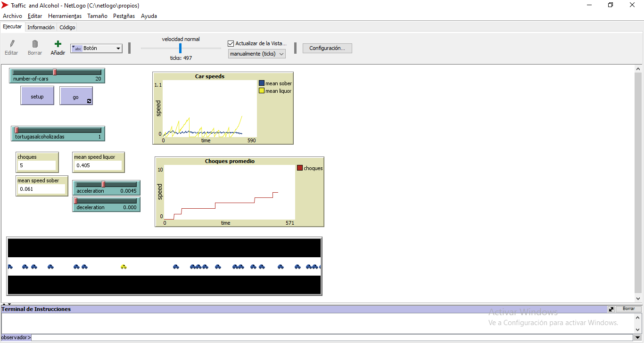The width and height of the screenshot is (644, 343).
Task: Click the forever loop icon on go button
Action: tap(89, 101)
